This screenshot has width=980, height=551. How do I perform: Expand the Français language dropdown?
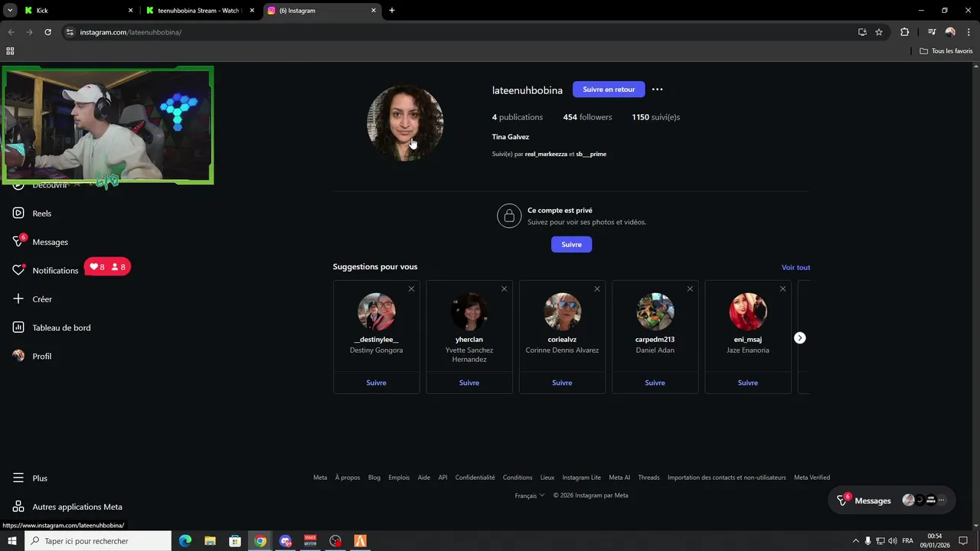pyautogui.click(x=530, y=495)
